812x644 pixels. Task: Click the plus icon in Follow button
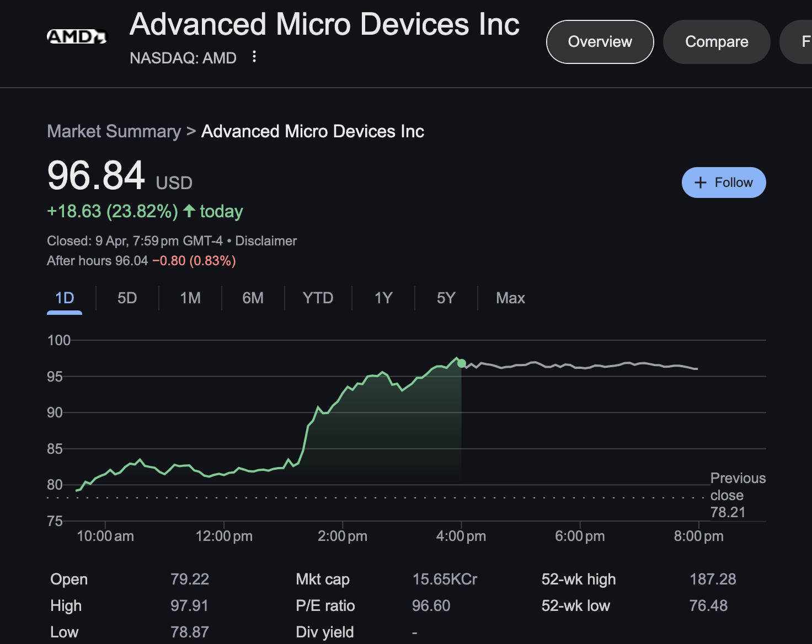click(700, 183)
